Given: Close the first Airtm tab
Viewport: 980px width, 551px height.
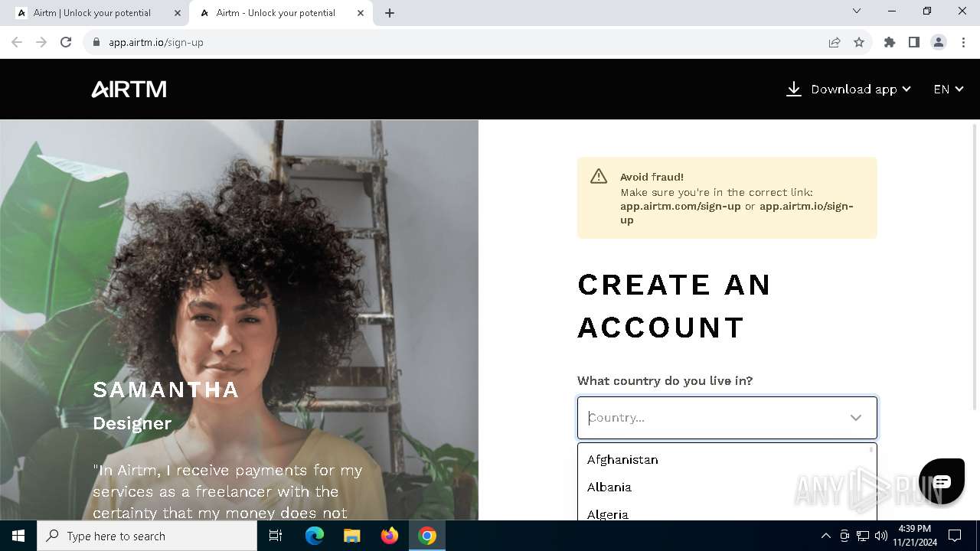Looking at the screenshot, I should pyautogui.click(x=178, y=13).
